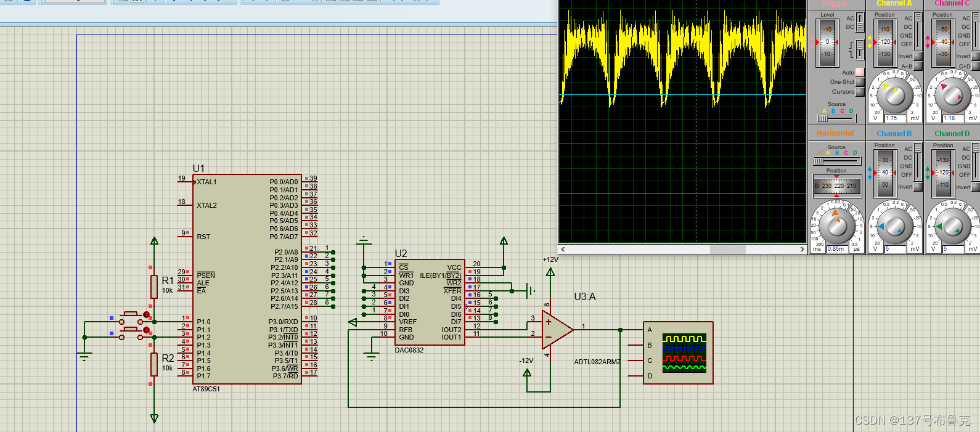This screenshot has height=432, width=980.
Task: Select power arrow above DAC VCC pin
Action: (504, 241)
